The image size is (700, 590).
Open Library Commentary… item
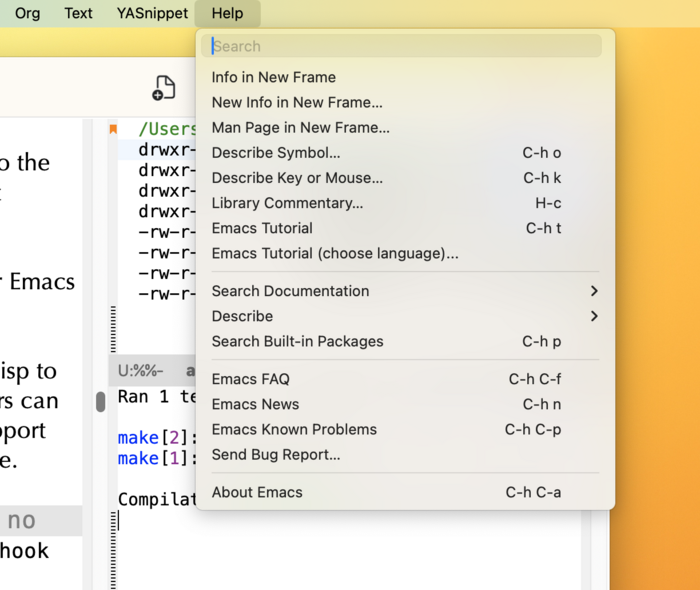[x=405, y=203]
